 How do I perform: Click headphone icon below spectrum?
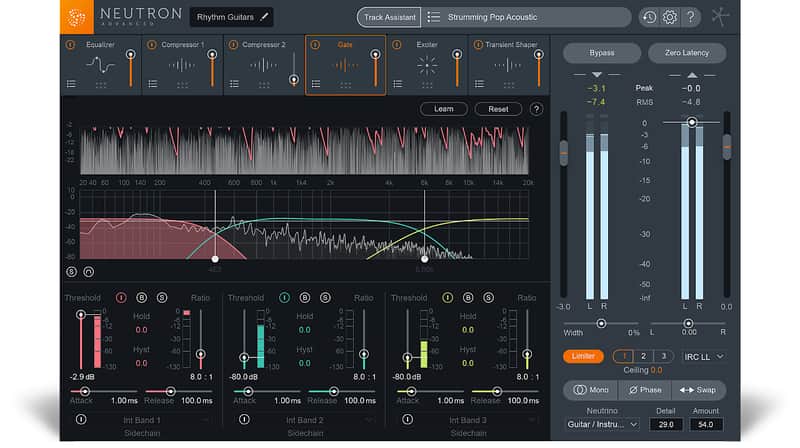89,272
